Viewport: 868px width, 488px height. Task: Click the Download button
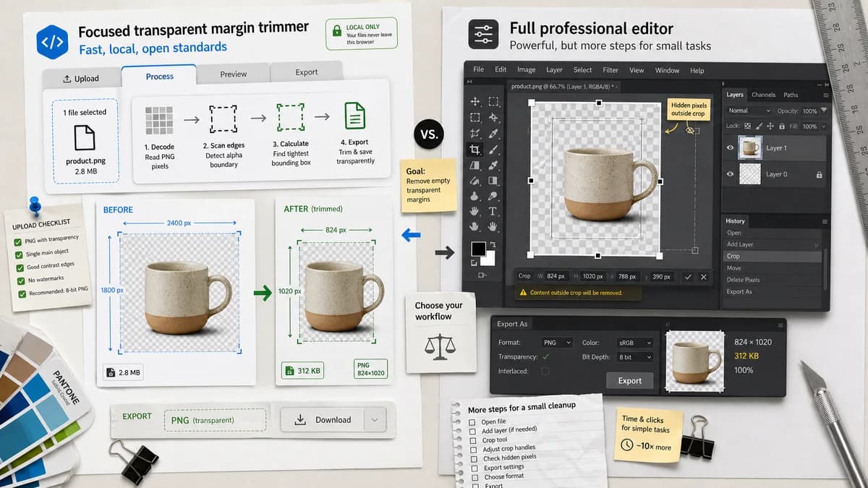pyautogui.click(x=323, y=419)
